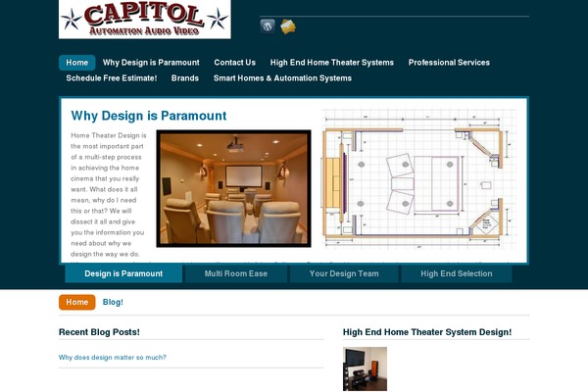Click the 'Home Theater Design is' paragraph text
Screen dimensions: 588x392
[x=109, y=195]
